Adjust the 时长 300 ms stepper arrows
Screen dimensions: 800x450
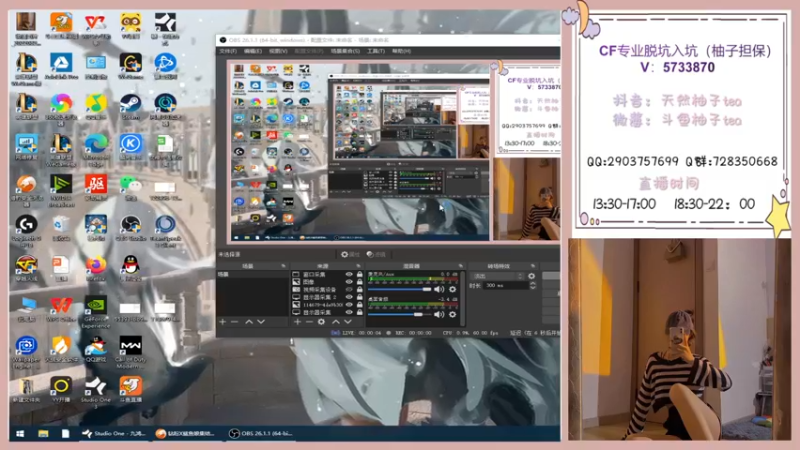[x=533, y=286]
